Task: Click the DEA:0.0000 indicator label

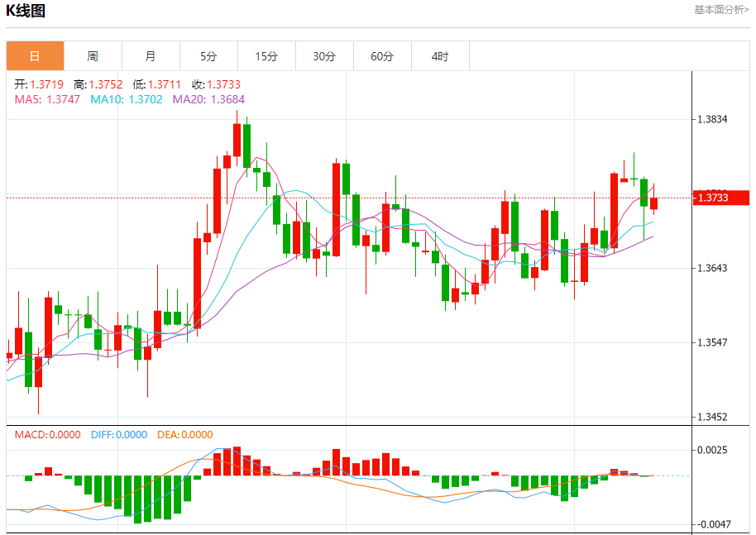Action: [185, 435]
